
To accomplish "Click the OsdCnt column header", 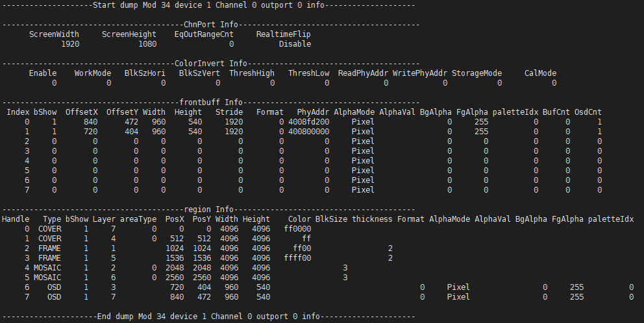I will (x=589, y=112).
